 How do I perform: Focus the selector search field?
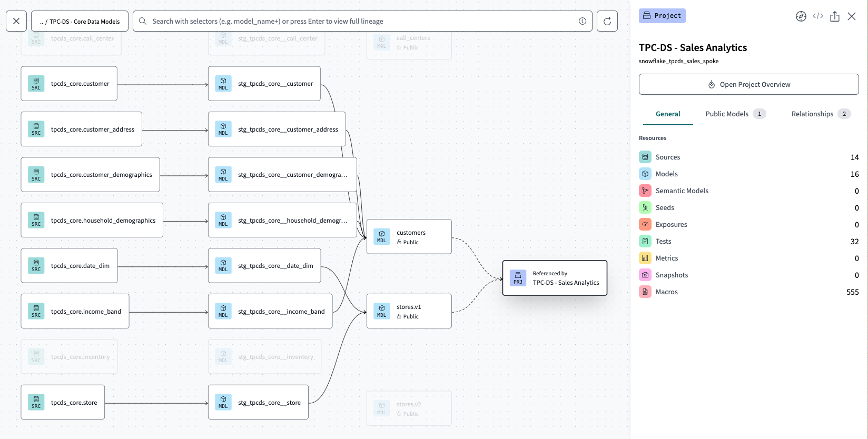(358, 22)
